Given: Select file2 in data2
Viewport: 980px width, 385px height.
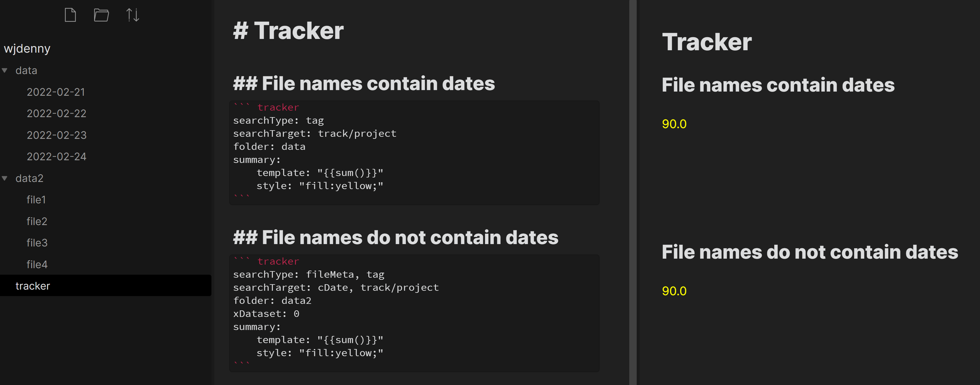Looking at the screenshot, I should [x=37, y=221].
